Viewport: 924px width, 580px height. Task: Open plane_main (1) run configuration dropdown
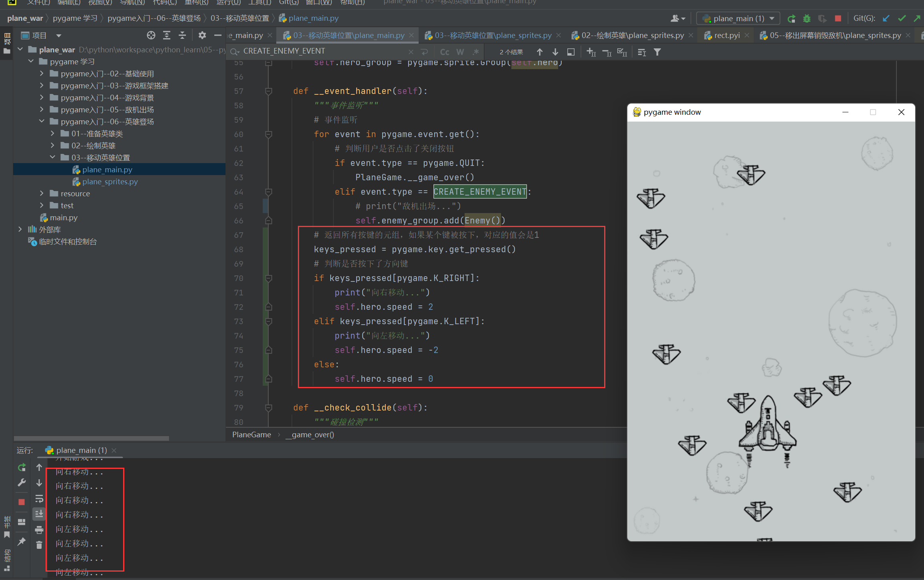click(x=738, y=18)
